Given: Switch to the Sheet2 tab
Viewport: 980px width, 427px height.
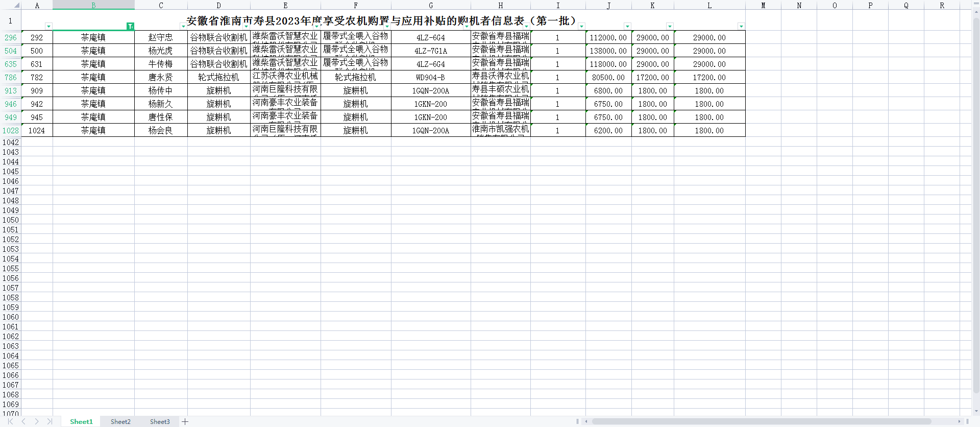Looking at the screenshot, I should (120, 421).
